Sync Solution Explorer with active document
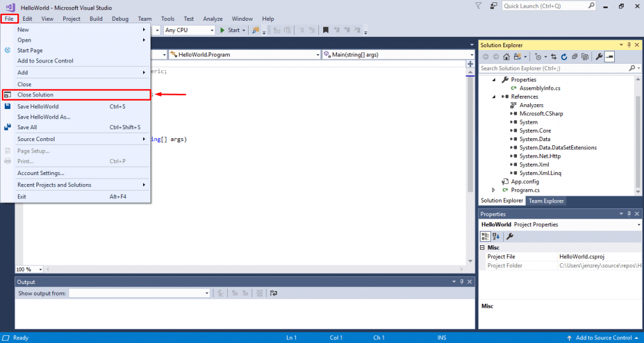The height and width of the screenshot is (343, 644). (x=553, y=56)
